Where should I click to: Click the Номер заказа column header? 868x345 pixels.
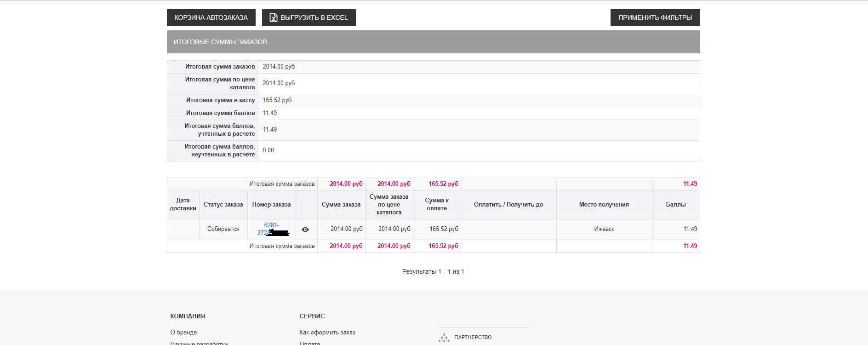[x=271, y=204]
